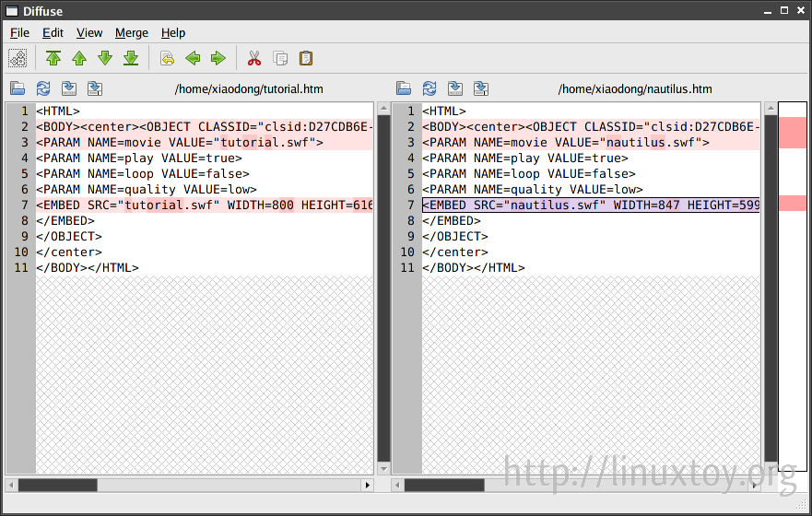
Task: Click the yellow curved-arrow clear edits icon
Action: [167, 58]
